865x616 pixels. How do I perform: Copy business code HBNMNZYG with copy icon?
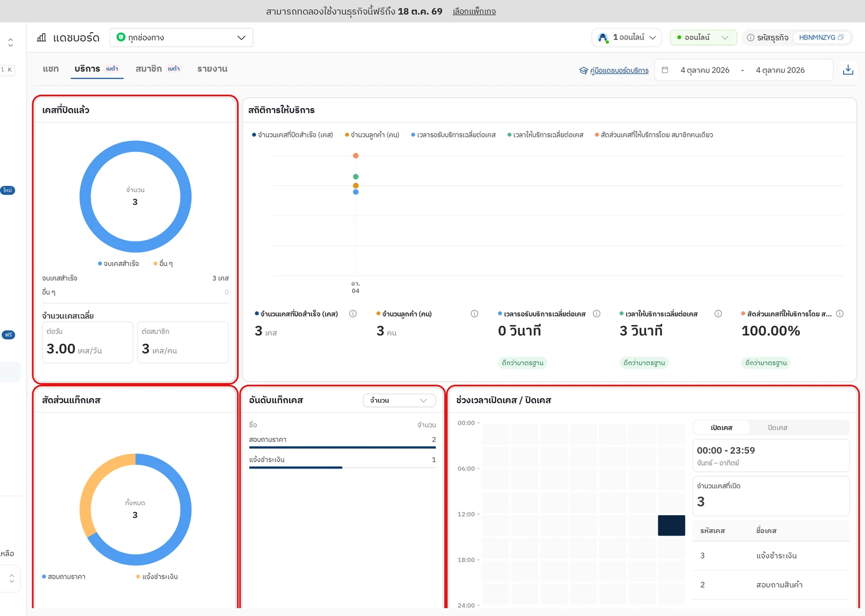[x=841, y=38]
